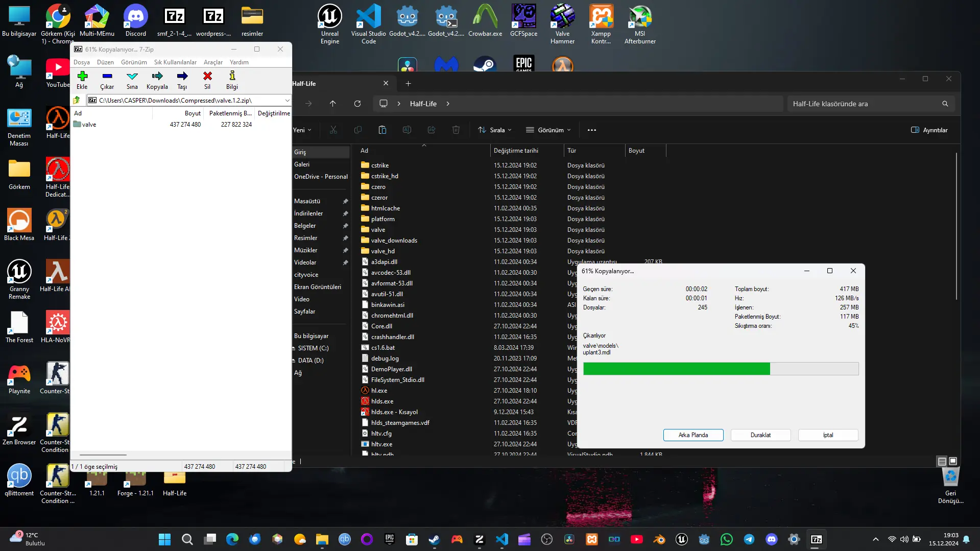
Task: Click the green extraction progress bar
Action: [721, 369]
